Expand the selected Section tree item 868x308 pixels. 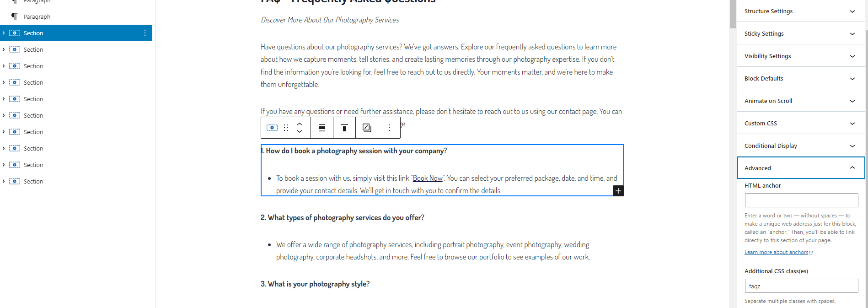pyautogui.click(x=4, y=33)
